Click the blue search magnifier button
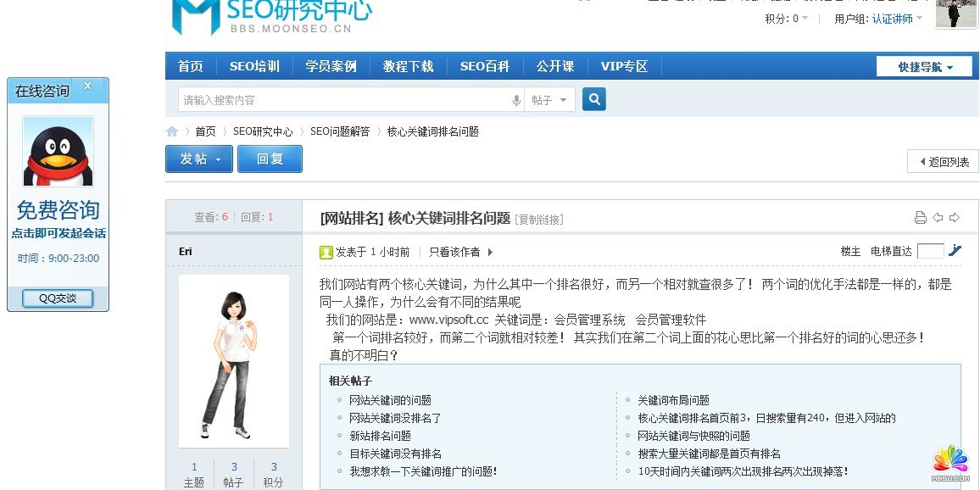The width and height of the screenshot is (980, 490). click(x=594, y=100)
